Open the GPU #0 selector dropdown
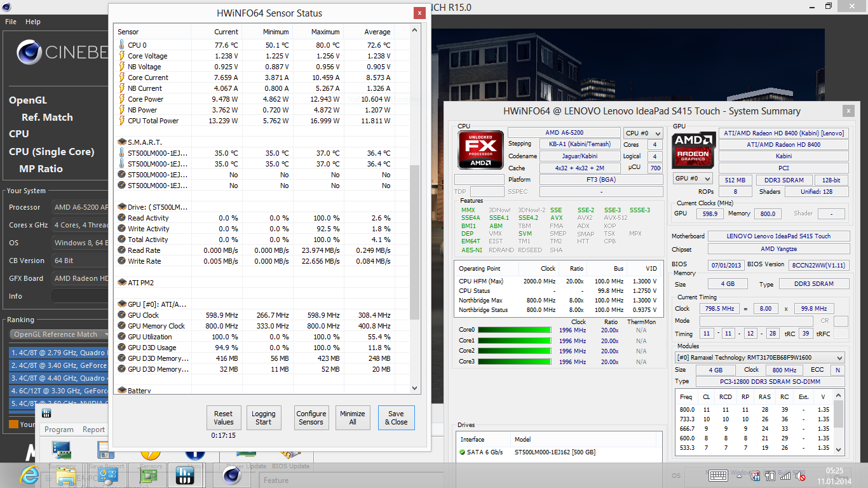 point(693,179)
